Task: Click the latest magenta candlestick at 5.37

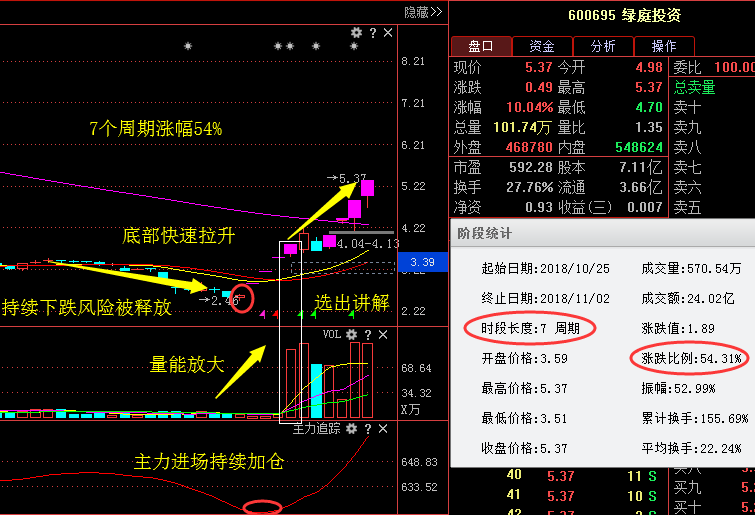Action: (367, 189)
